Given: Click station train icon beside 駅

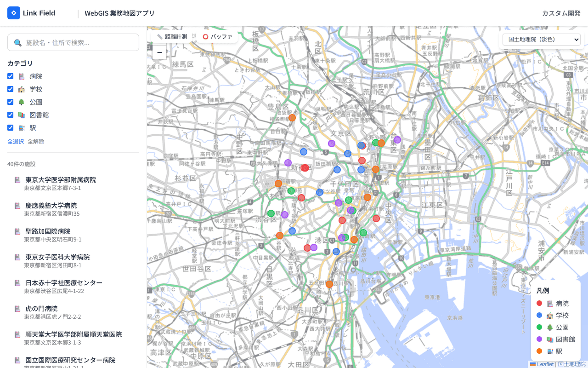Looking at the screenshot, I should coord(21,128).
